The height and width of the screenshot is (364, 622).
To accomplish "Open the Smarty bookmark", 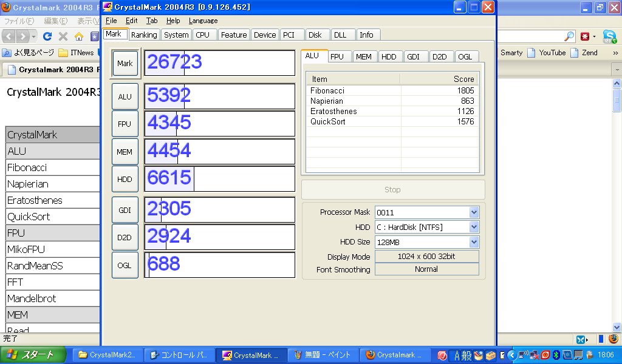I will (511, 53).
